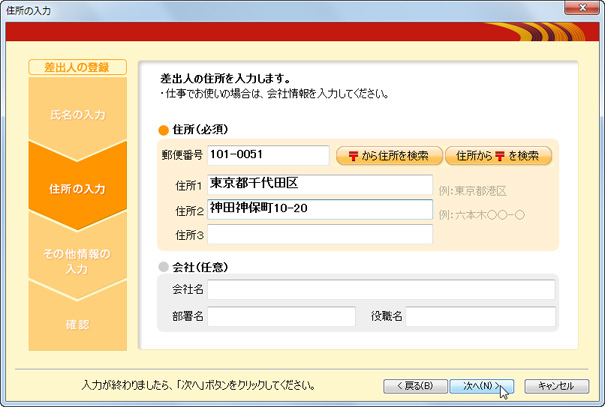Click the 〒から住所を検索 button
The height and width of the screenshot is (407, 605).
389,156
